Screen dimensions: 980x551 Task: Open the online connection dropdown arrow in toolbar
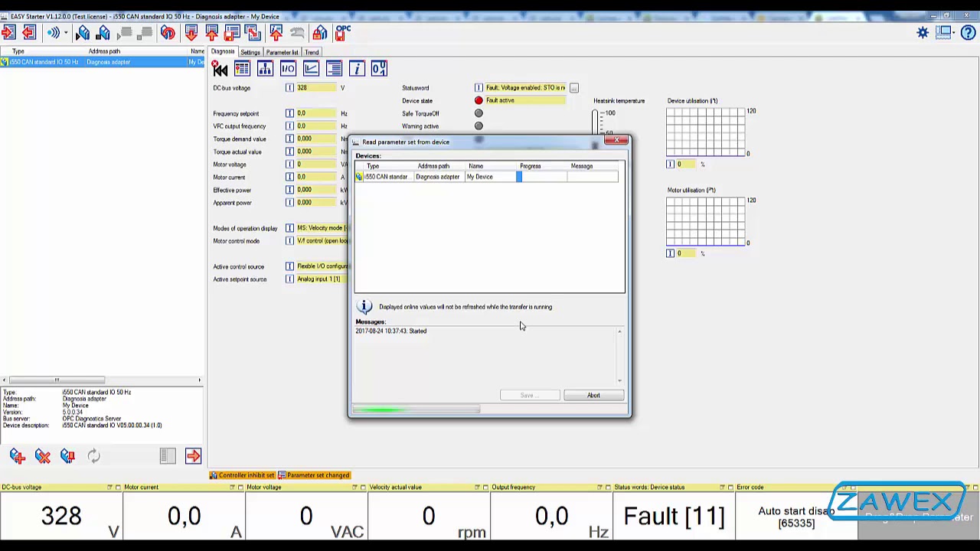click(66, 33)
